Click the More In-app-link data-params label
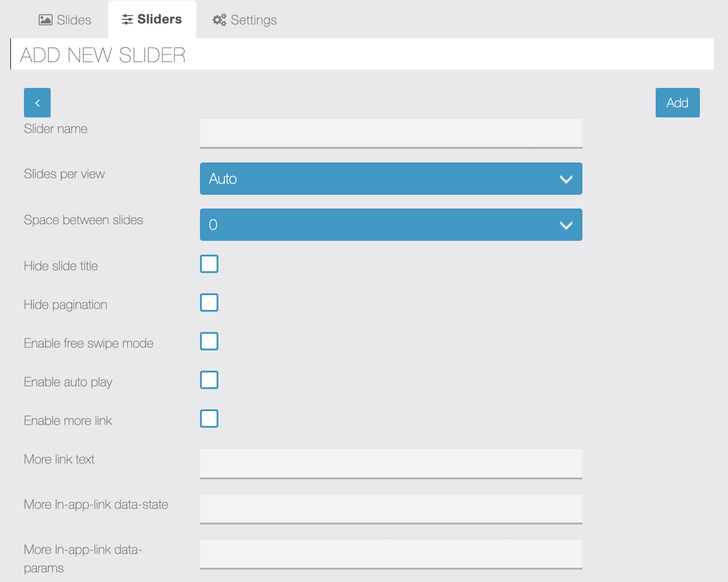The width and height of the screenshot is (728, 582). (83, 559)
